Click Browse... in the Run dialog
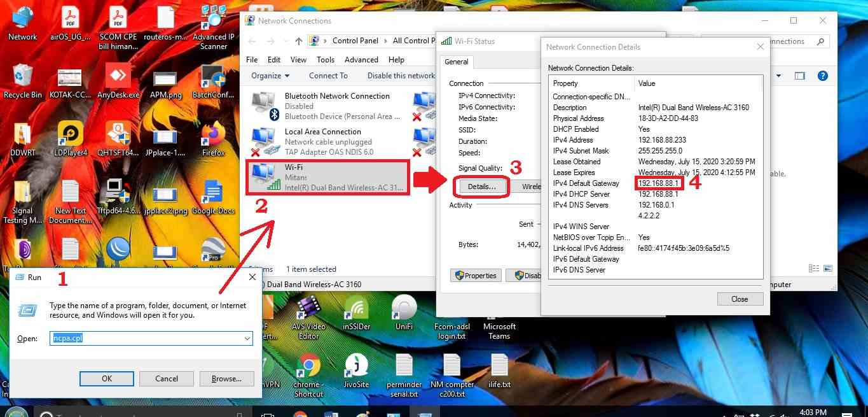 pyautogui.click(x=226, y=379)
